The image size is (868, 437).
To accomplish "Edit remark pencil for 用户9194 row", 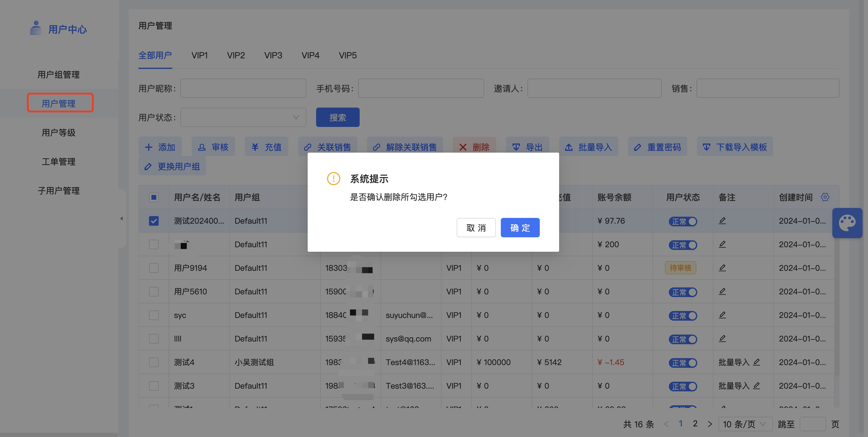I will coord(722,268).
